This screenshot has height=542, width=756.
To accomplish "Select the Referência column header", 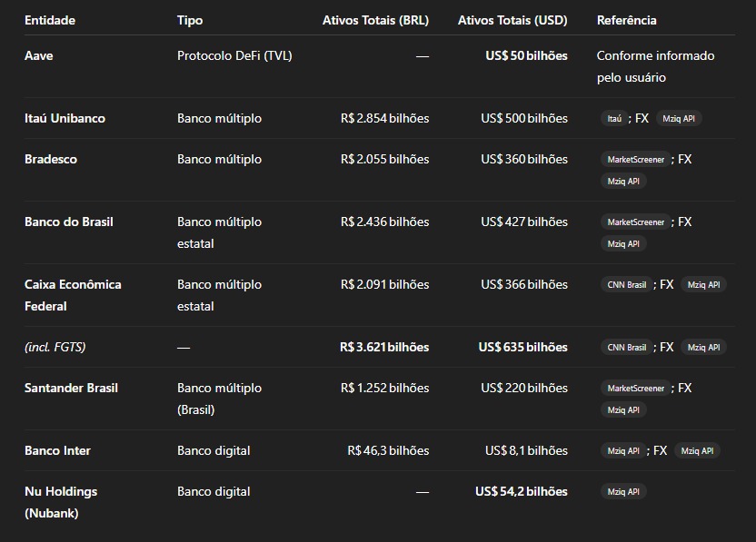I will click(627, 20).
